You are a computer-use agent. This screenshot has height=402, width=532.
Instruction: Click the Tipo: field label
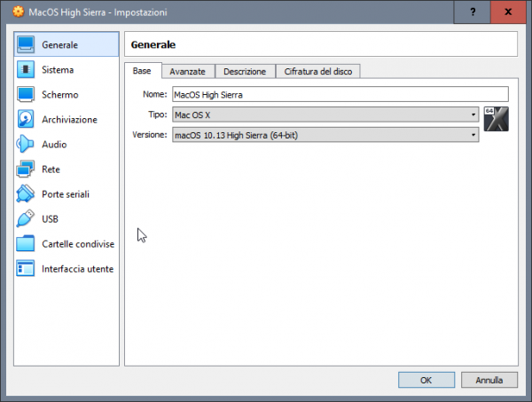coord(158,114)
